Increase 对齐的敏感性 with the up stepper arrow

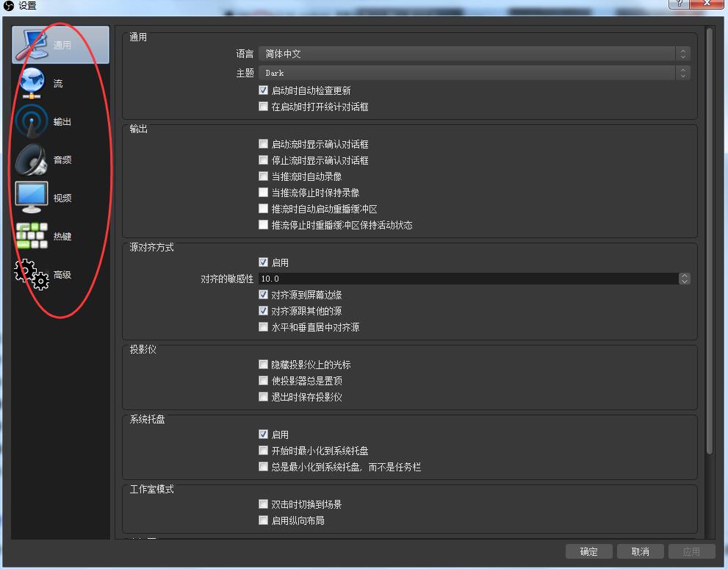[x=684, y=276]
